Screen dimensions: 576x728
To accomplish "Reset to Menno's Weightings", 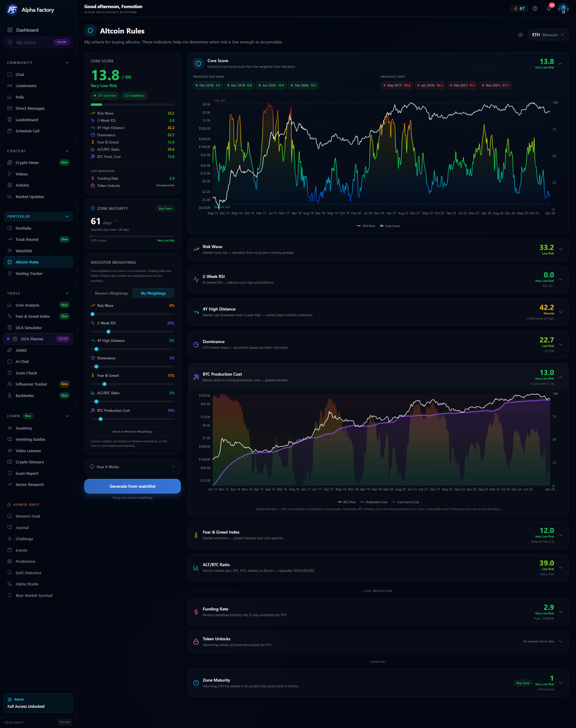I will pyautogui.click(x=132, y=431).
